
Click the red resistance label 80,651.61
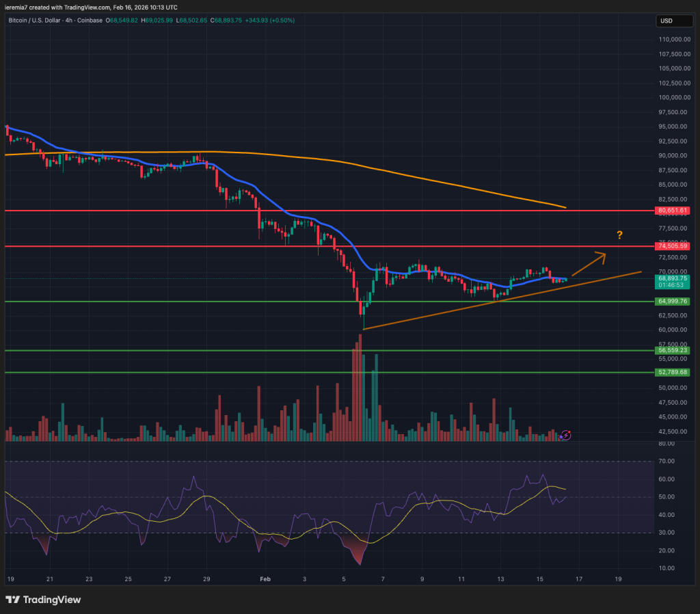point(673,211)
